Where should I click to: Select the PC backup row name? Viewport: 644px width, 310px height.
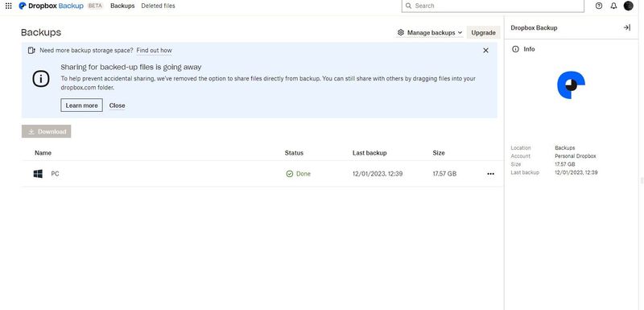point(55,174)
